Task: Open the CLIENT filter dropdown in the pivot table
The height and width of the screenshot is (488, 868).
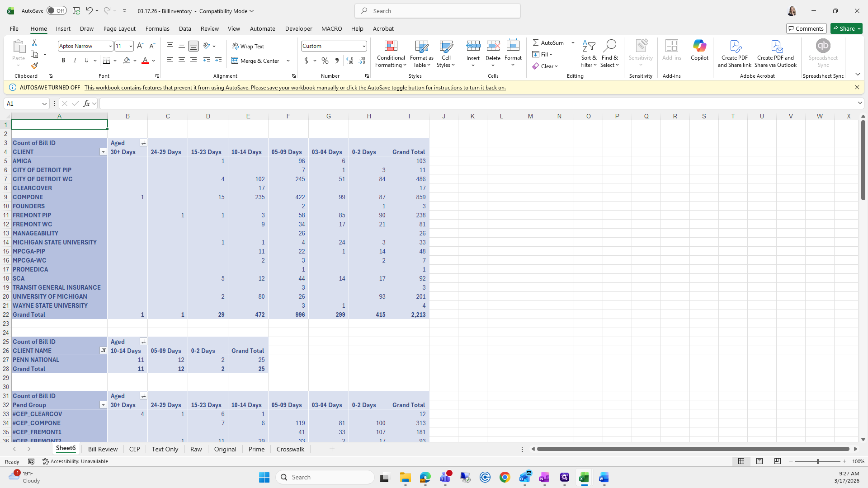Action: [x=103, y=152]
